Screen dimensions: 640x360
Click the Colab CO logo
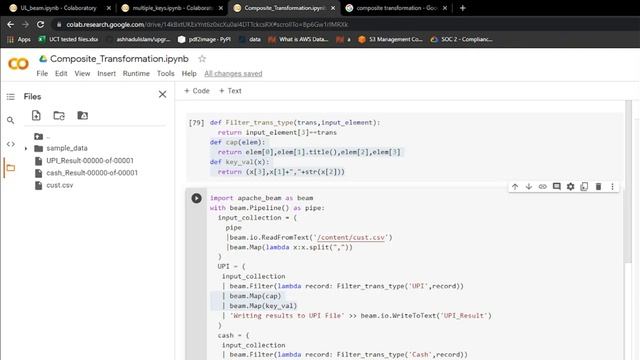coord(18,64)
